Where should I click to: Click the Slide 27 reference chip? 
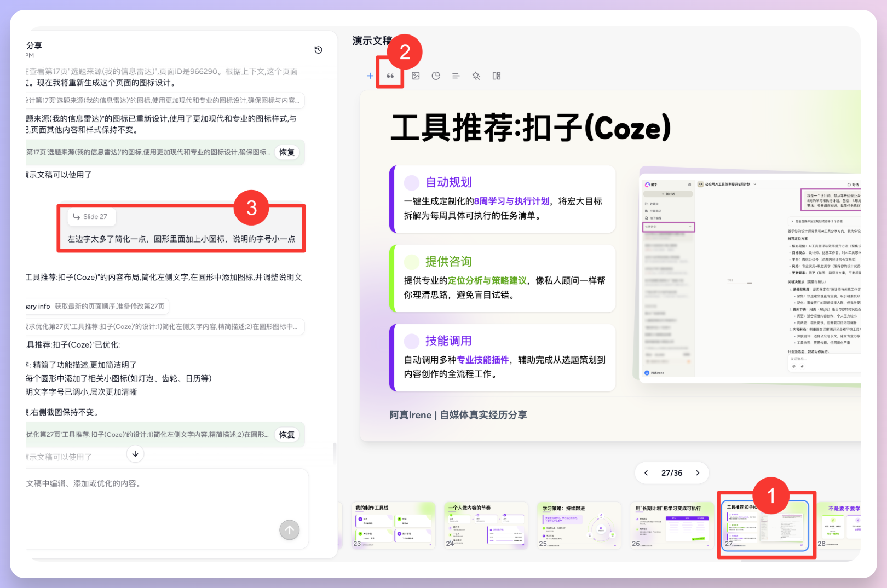coord(91,216)
